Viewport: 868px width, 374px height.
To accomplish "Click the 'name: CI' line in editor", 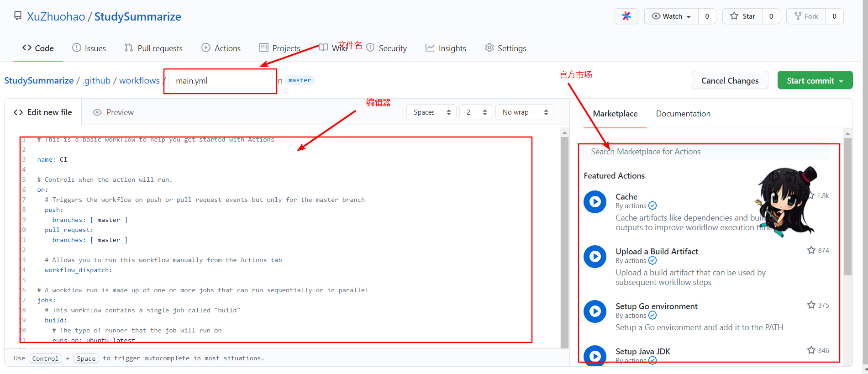I will point(52,159).
